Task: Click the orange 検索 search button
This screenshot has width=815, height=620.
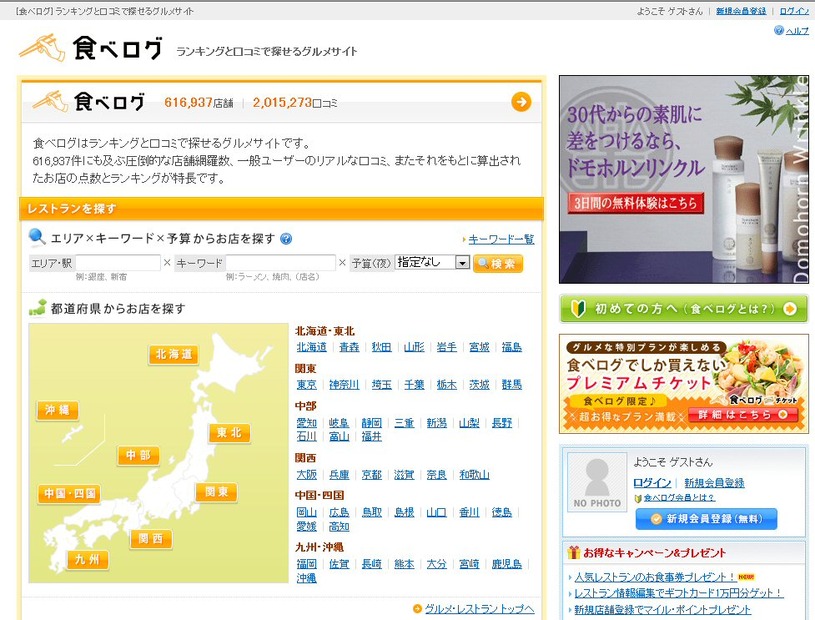Action: tap(498, 263)
